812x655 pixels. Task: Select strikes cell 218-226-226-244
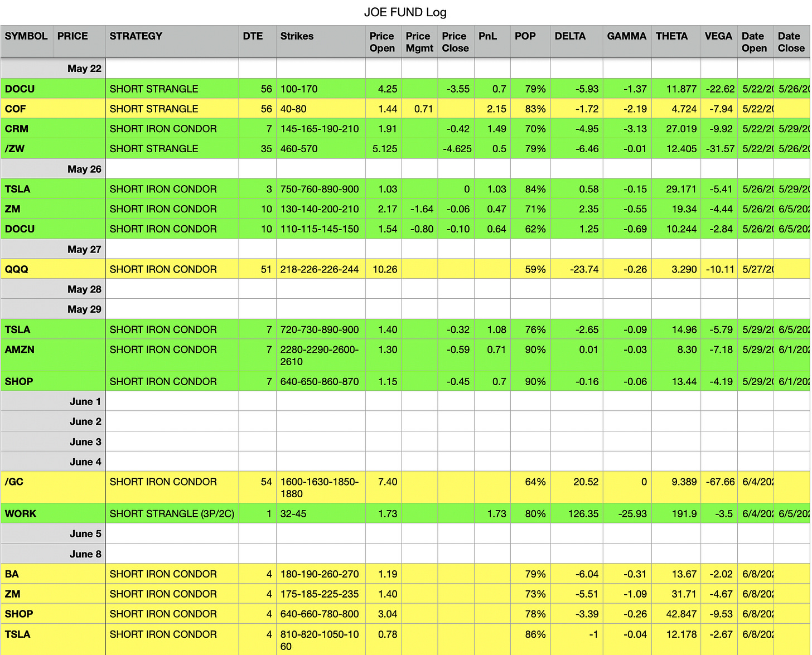click(x=321, y=269)
